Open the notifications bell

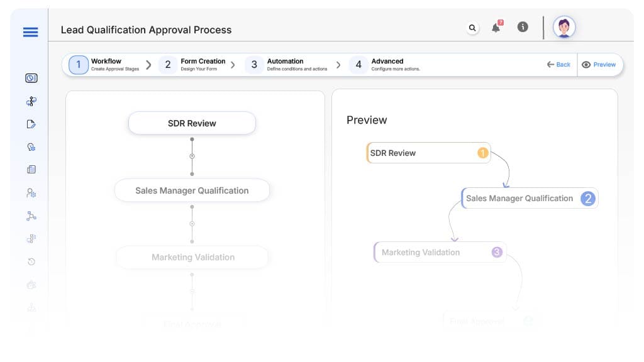tap(496, 27)
